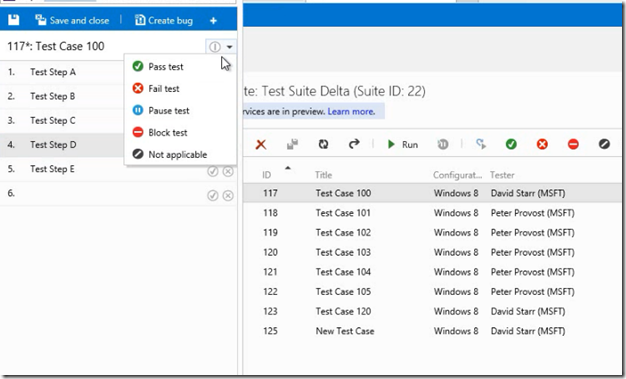This screenshot has height=379, width=626.
Task: Sort by the ID column header
Action: click(267, 175)
